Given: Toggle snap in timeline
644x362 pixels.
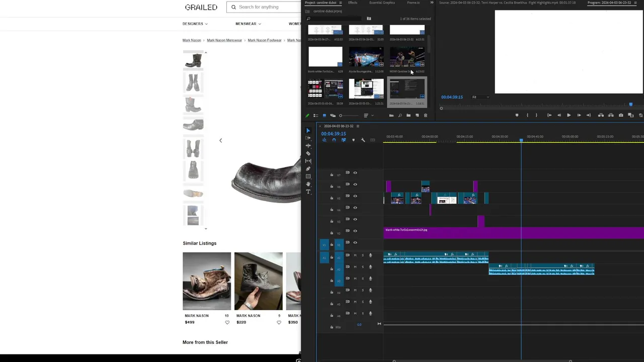Looking at the screenshot, I should pos(334,140).
